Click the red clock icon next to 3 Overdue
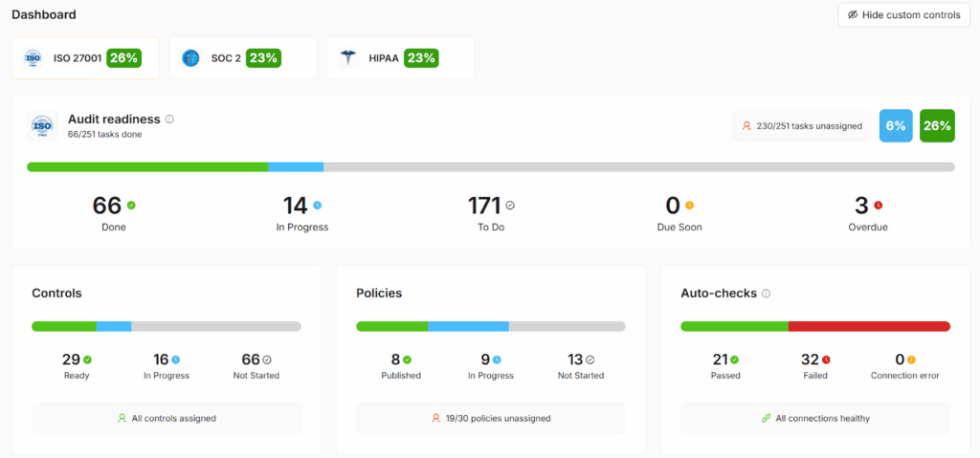980x458 pixels. pos(879,205)
